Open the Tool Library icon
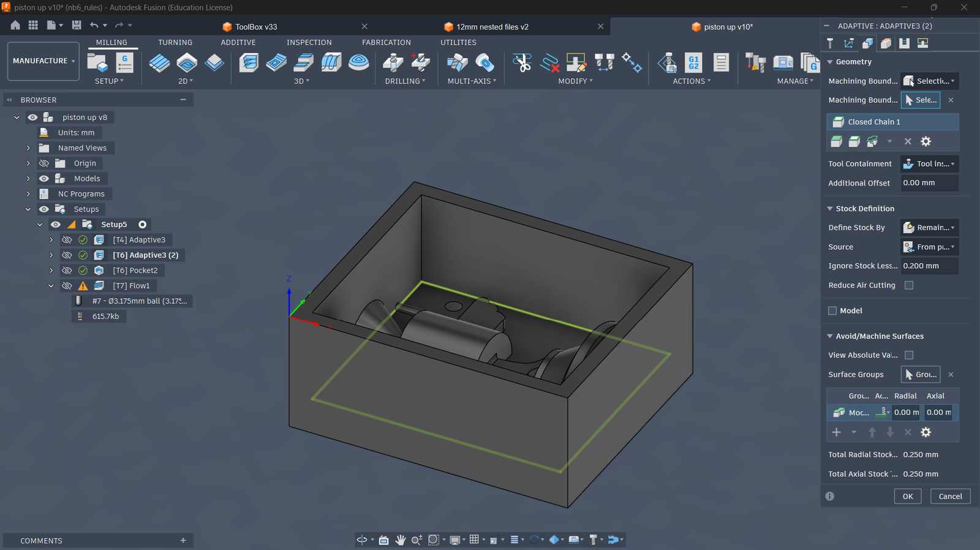Screen dimensions: 980x550 click(755, 62)
